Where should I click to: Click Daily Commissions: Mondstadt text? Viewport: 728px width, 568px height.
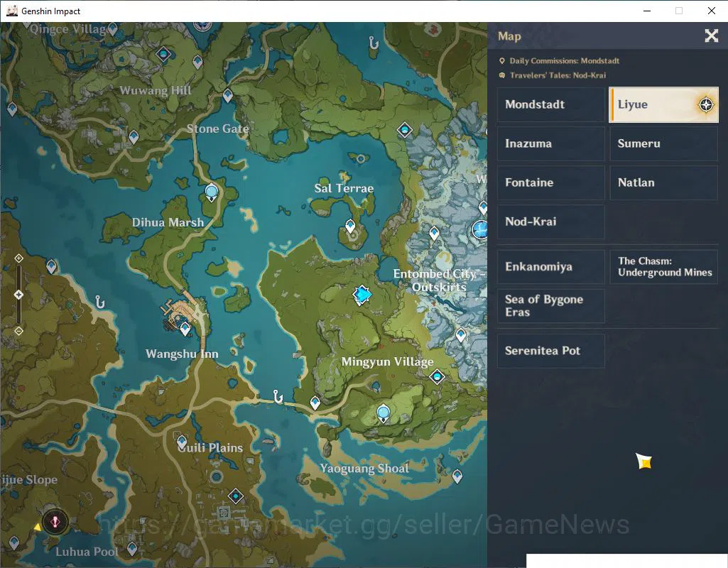pyautogui.click(x=564, y=61)
